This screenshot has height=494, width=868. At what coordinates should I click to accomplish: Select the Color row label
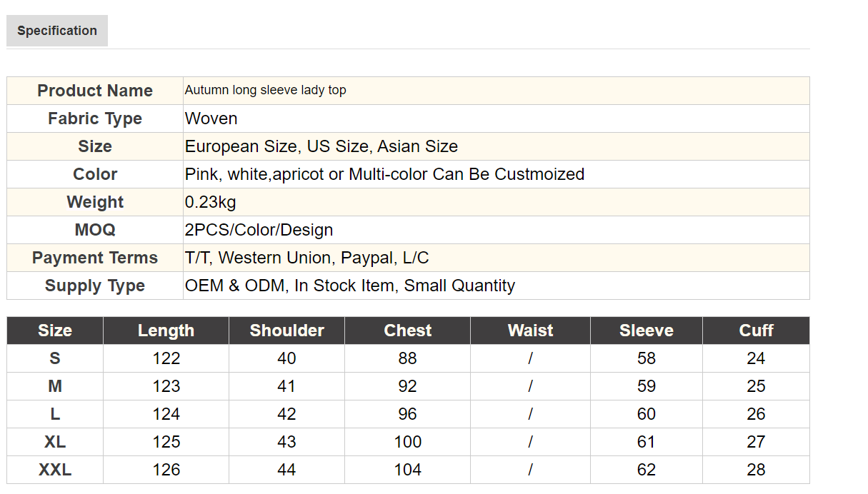point(95,174)
